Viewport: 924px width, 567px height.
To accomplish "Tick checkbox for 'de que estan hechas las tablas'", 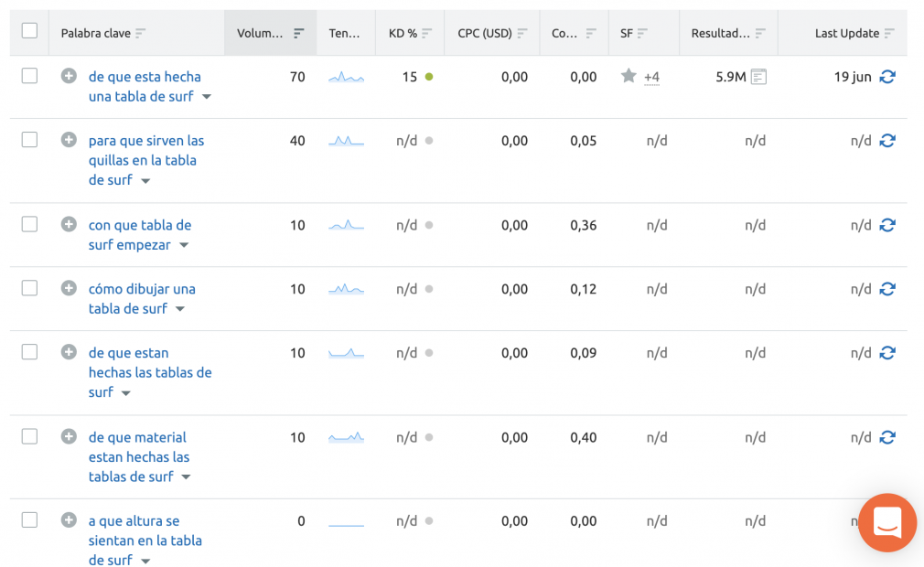I will [x=29, y=351].
